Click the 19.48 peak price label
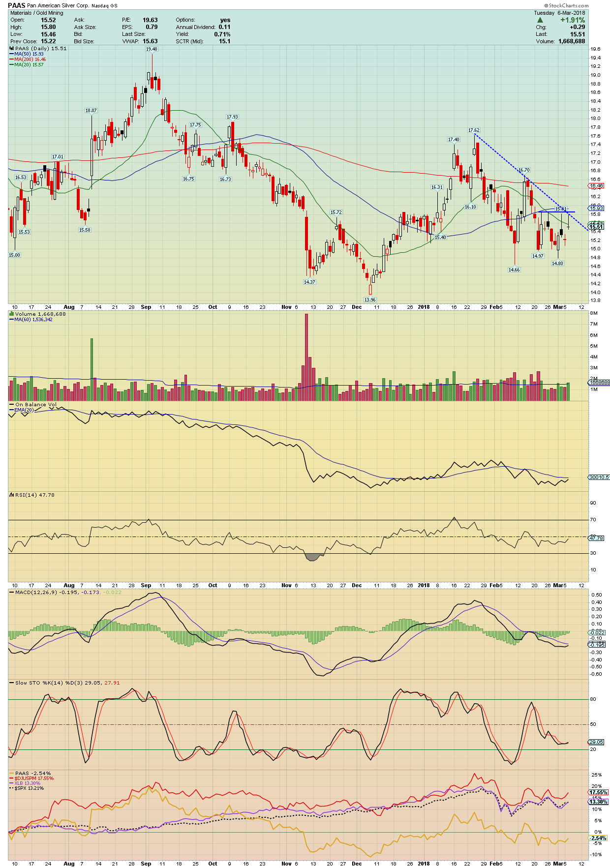This screenshot has height=868, width=610. [152, 49]
